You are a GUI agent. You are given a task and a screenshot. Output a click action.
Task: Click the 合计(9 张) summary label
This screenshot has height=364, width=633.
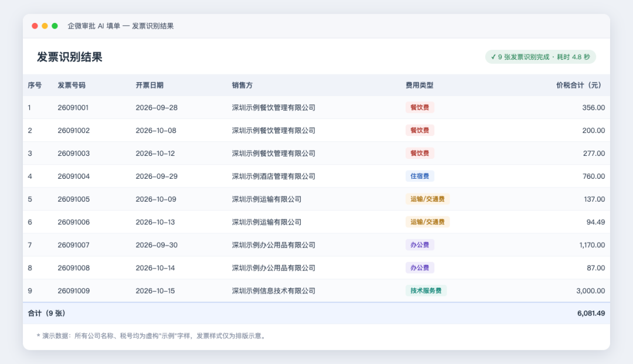[x=46, y=314]
